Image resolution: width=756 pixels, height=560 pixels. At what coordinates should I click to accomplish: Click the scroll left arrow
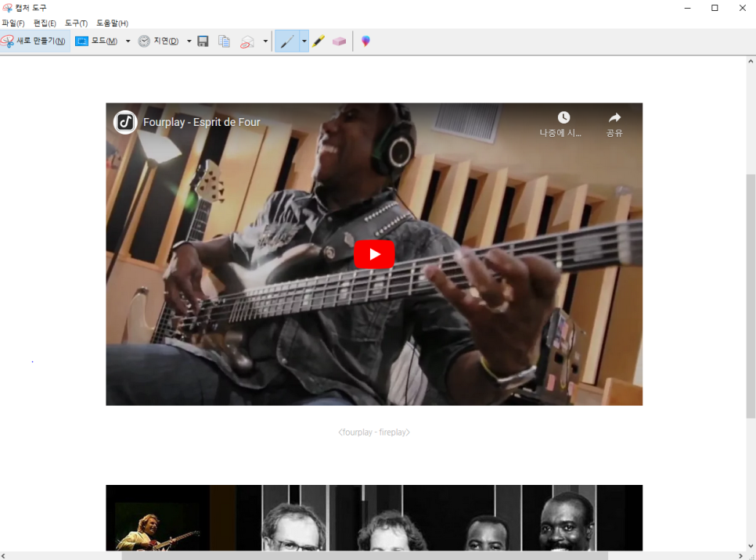coord(3,555)
